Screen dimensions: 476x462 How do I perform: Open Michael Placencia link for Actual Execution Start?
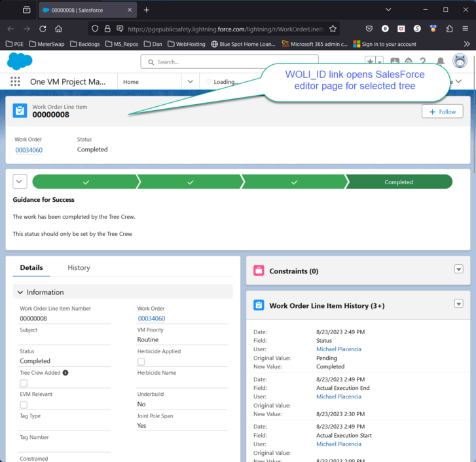339,444
